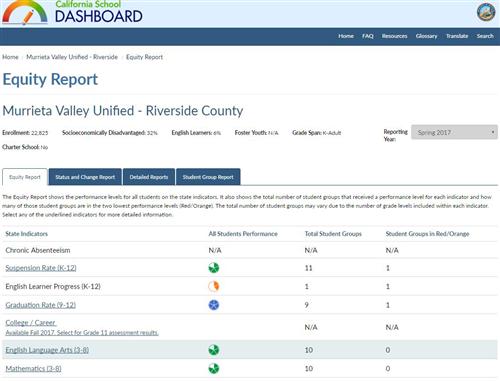500x381 pixels.
Task: Select the Equity Report tab
Action: [x=25, y=177]
